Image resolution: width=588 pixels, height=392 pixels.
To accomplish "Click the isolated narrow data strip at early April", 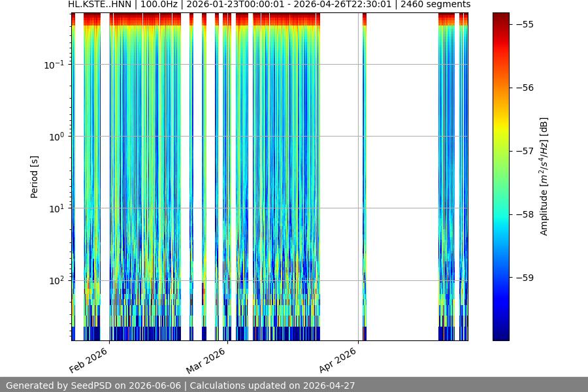I will click(365, 176).
